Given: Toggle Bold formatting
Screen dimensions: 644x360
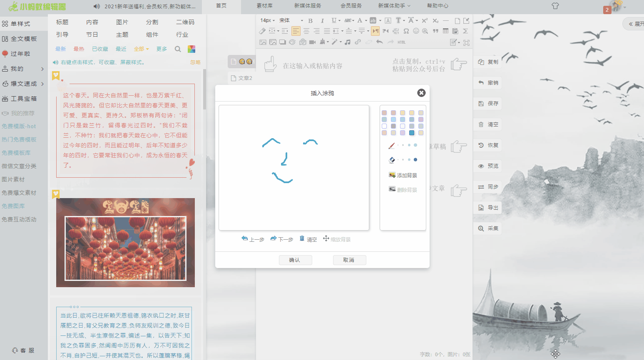Looking at the screenshot, I should tap(310, 20).
